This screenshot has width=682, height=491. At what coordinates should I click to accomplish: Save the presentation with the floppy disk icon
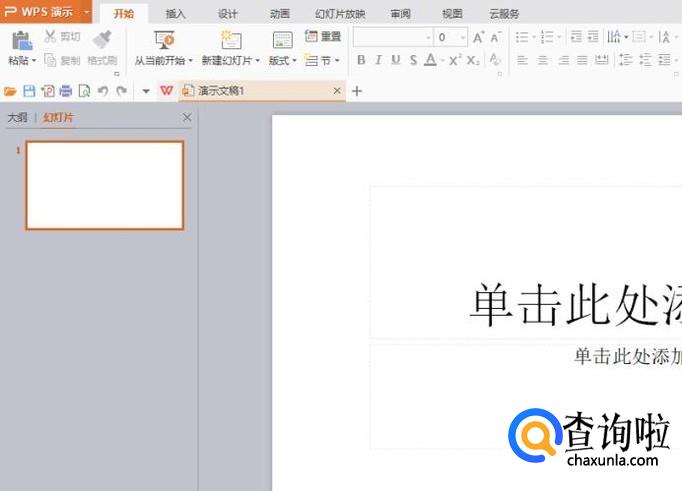[x=29, y=91]
